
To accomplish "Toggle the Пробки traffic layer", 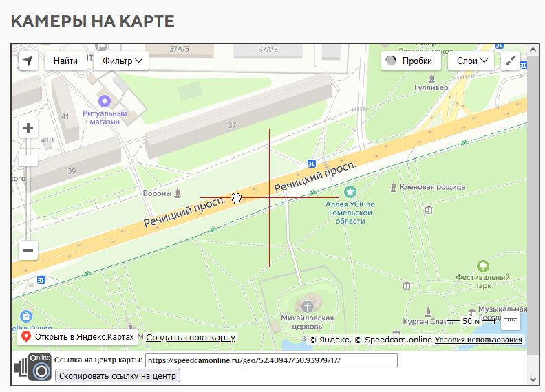I will click(412, 61).
